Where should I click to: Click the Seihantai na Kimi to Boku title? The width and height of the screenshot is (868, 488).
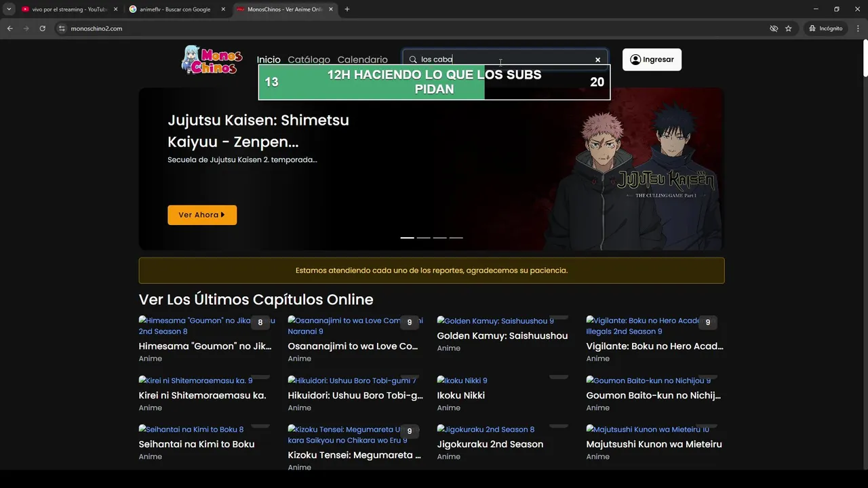[x=197, y=444]
